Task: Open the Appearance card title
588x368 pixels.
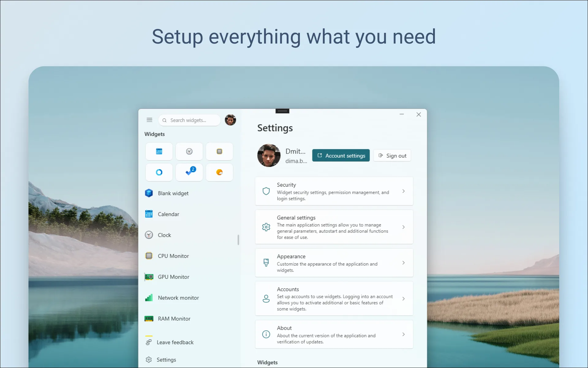Action: coord(291,256)
